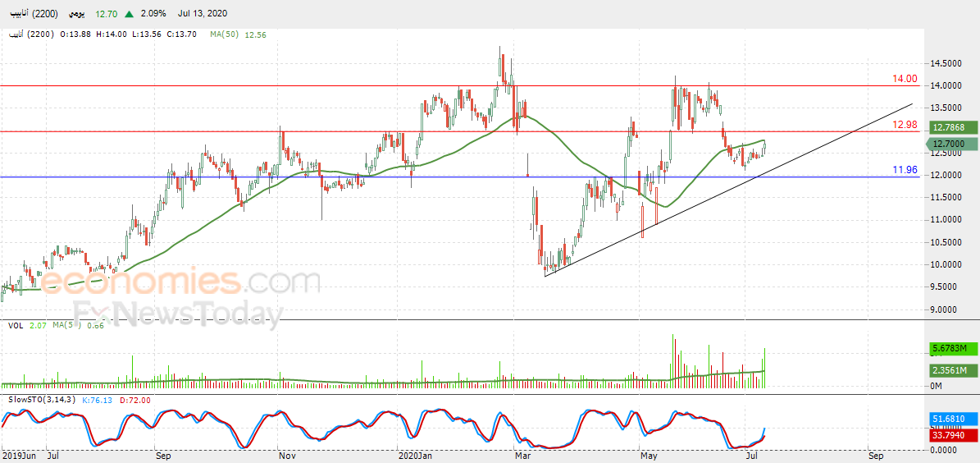This screenshot has width=980, height=463.
Task: Click the 2020Jan time axis label
Action: tap(417, 456)
